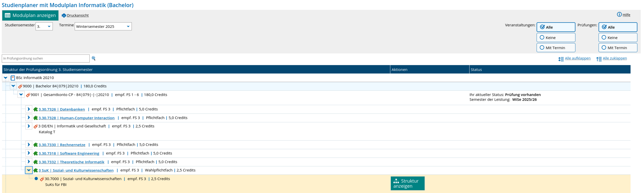Select Alle under Veranstaltungen

click(556, 27)
